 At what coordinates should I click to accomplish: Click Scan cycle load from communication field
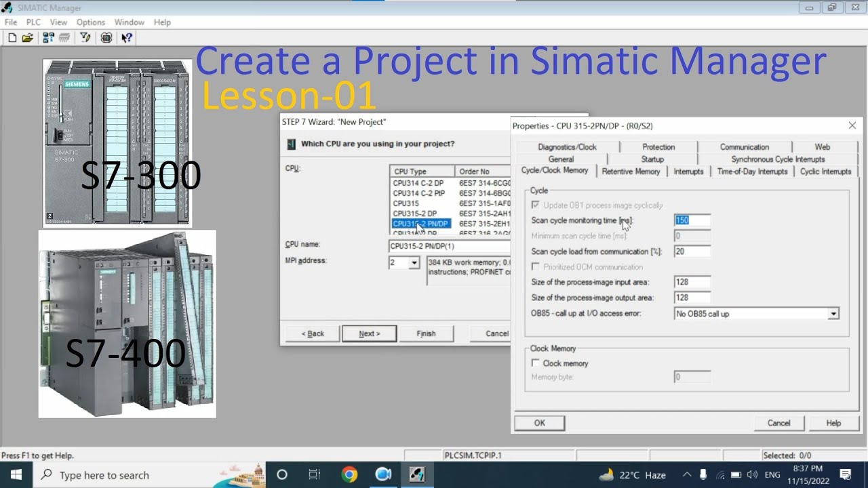tap(692, 251)
